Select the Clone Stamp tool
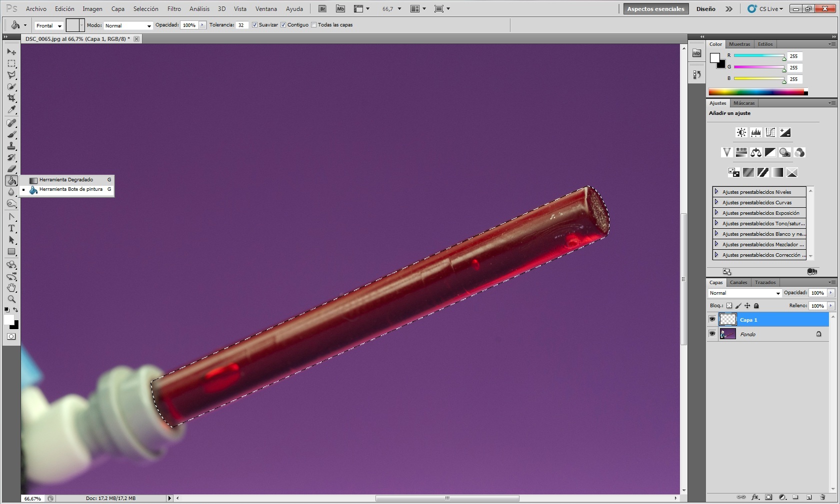This screenshot has width=840, height=504. click(x=11, y=147)
